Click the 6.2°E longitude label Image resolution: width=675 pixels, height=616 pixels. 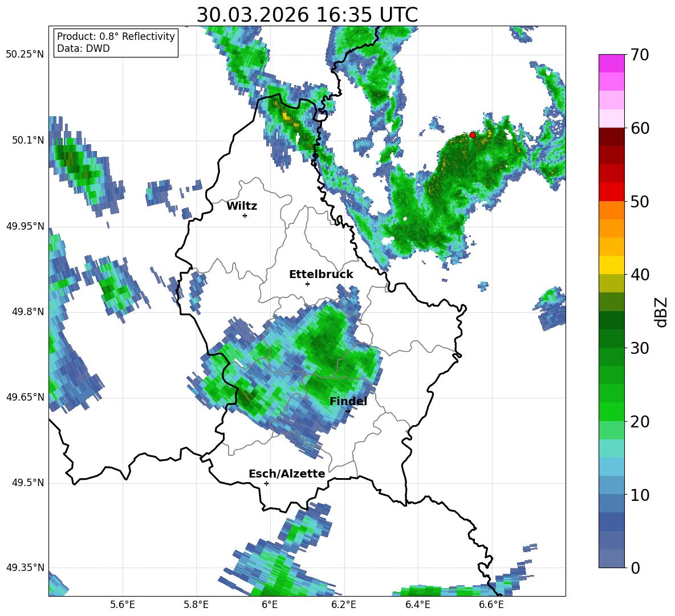pyautogui.click(x=344, y=605)
